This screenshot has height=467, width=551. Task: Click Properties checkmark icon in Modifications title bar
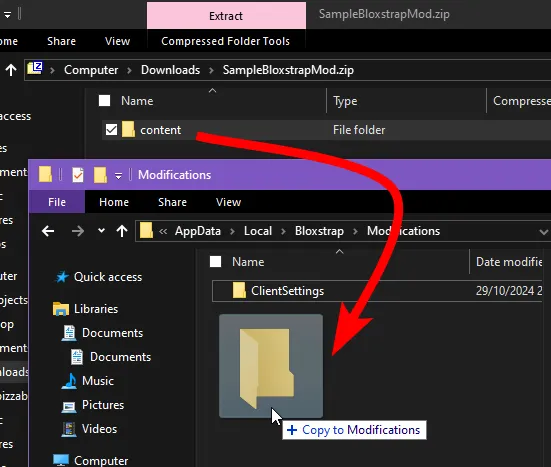pyautogui.click(x=78, y=175)
